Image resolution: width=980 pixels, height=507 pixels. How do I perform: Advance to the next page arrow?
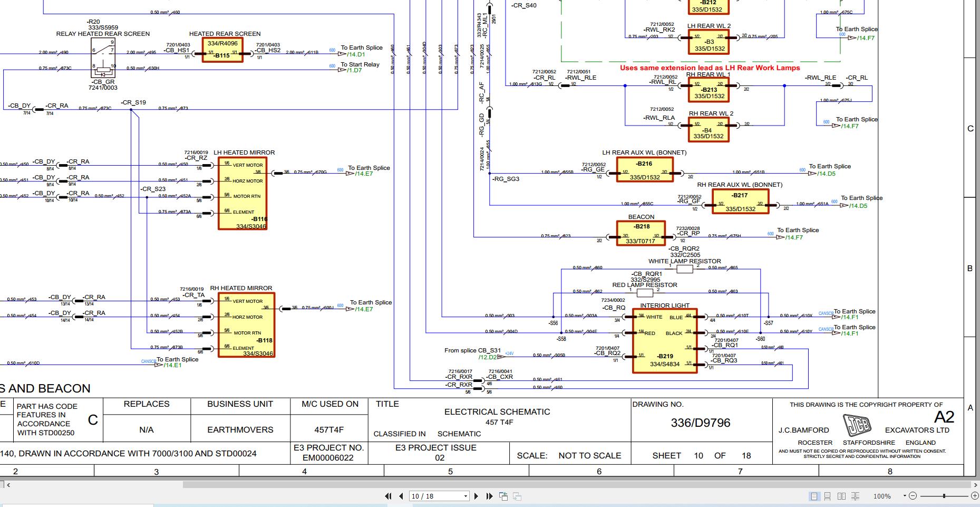point(476,496)
